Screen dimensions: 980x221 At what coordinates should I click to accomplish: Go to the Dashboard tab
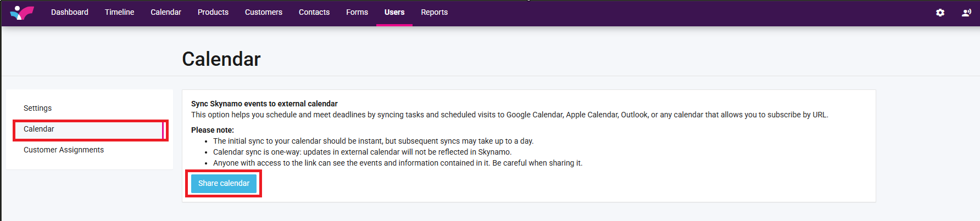pyautogui.click(x=69, y=12)
